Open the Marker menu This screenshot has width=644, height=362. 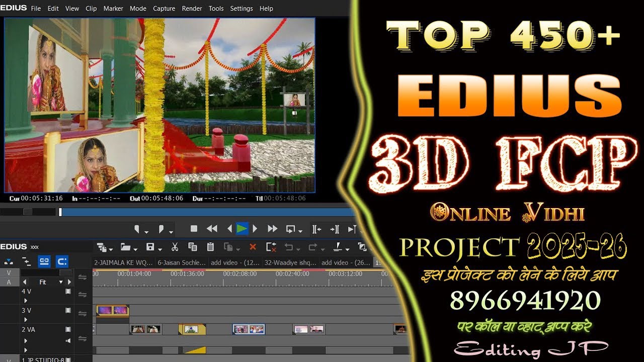click(x=113, y=9)
